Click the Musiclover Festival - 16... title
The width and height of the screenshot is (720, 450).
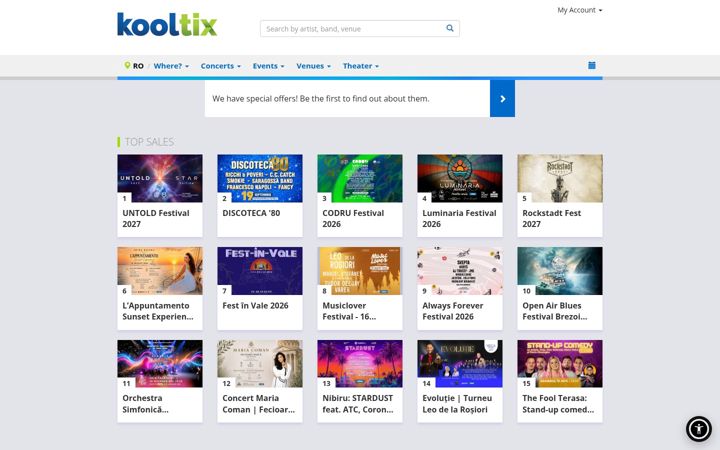[349, 311]
